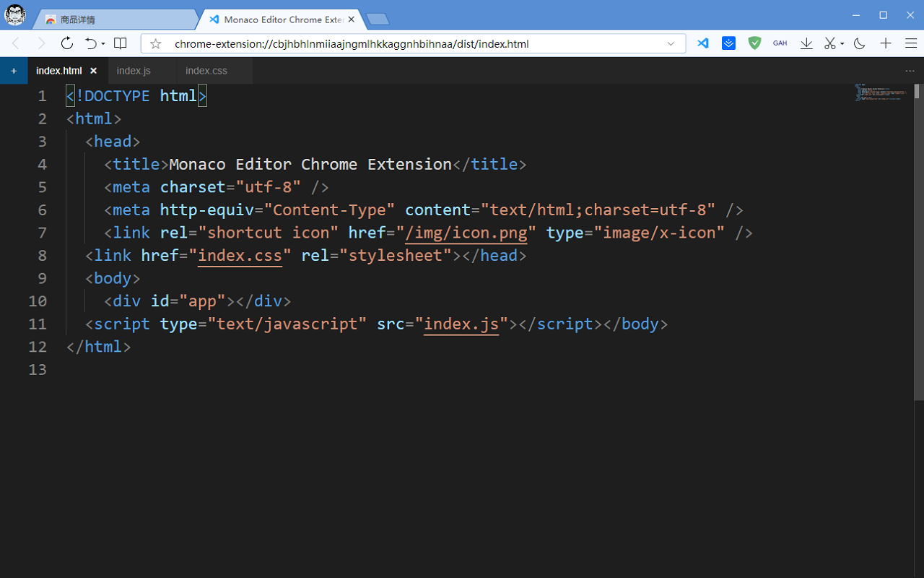Open the address bar suggestions dropdown
The image size is (924, 578).
[671, 43]
